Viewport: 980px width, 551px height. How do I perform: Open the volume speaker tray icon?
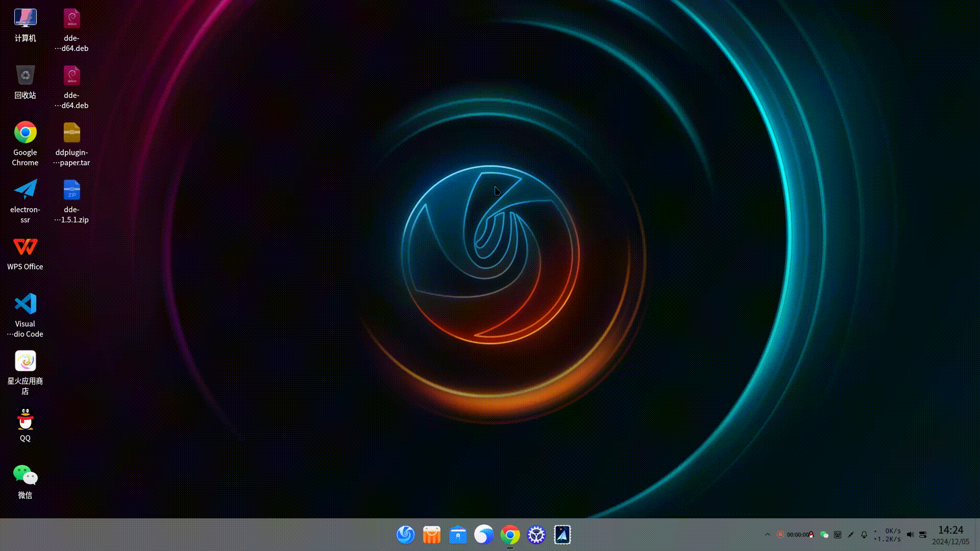coord(910,535)
